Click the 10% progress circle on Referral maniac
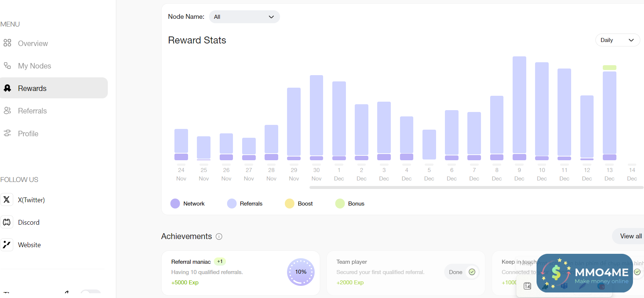Viewport: 644px width, 298px height. 301,272
